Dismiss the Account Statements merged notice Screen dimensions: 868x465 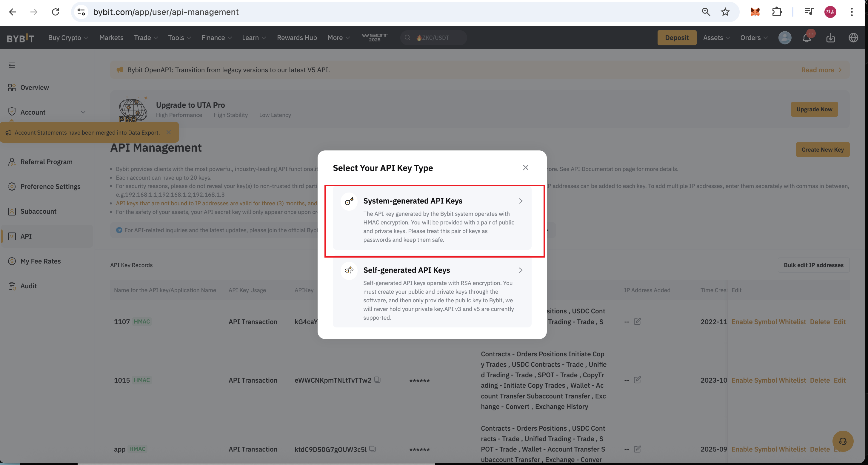coord(168,132)
